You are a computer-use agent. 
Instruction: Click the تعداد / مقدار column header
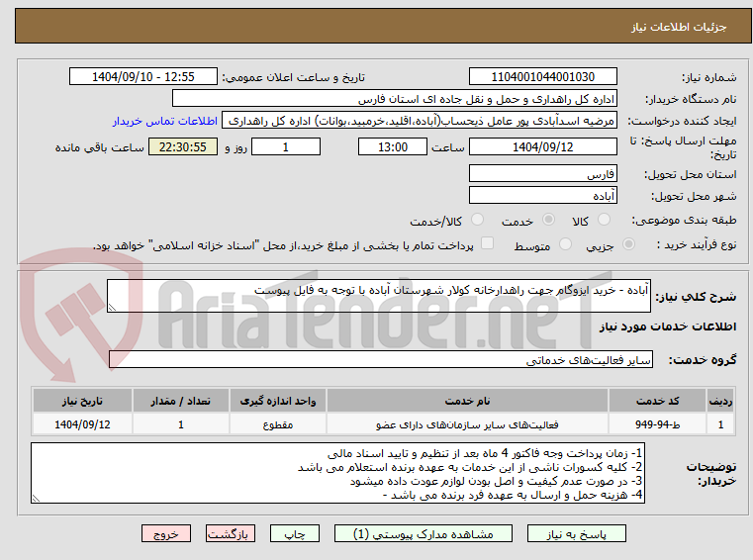click(180, 401)
